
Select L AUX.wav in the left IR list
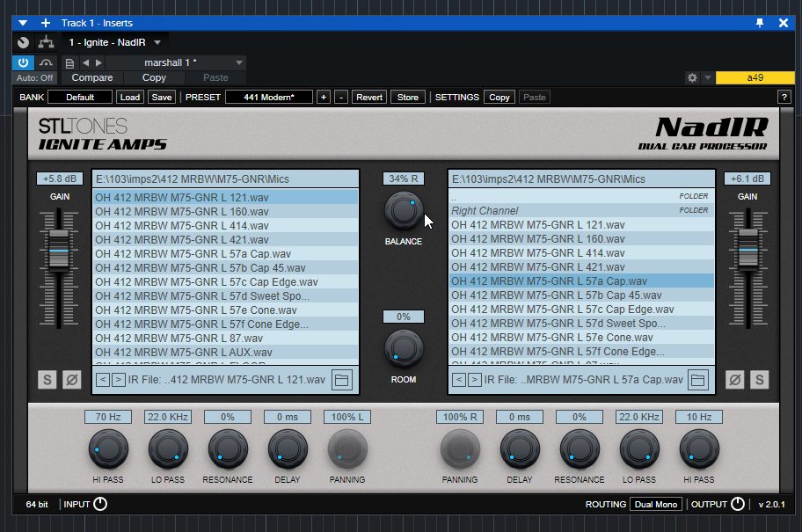pyautogui.click(x=225, y=353)
